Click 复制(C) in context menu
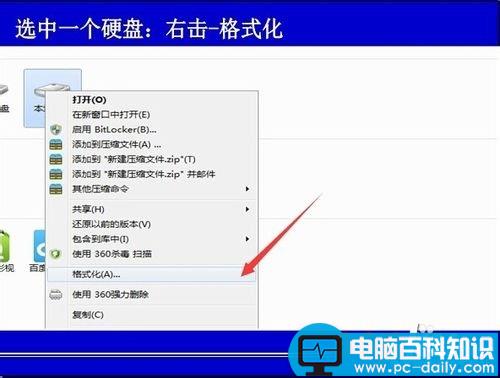This screenshot has height=378, width=500. tap(152, 314)
